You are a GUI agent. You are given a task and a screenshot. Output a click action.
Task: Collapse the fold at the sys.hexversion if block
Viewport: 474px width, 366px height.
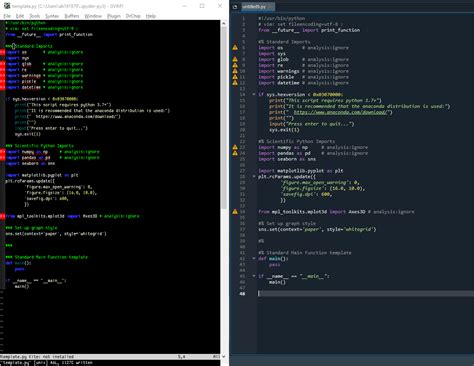pos(254,94)
